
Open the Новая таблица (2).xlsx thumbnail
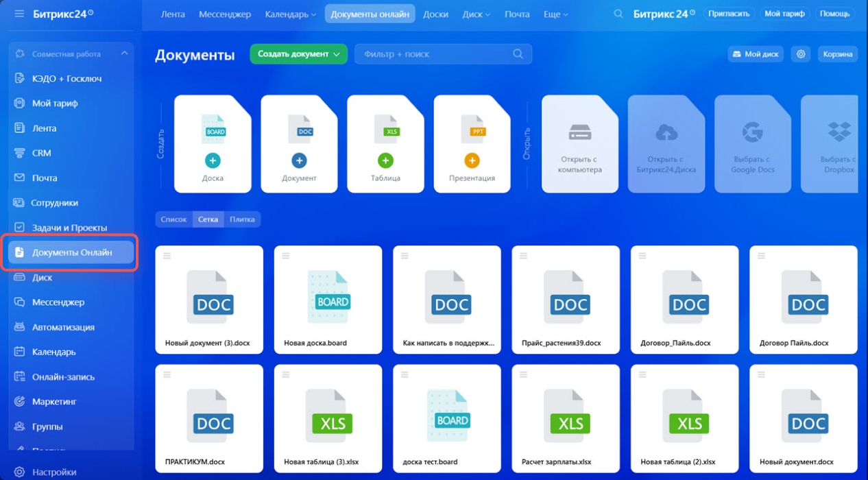pos(684,418)
